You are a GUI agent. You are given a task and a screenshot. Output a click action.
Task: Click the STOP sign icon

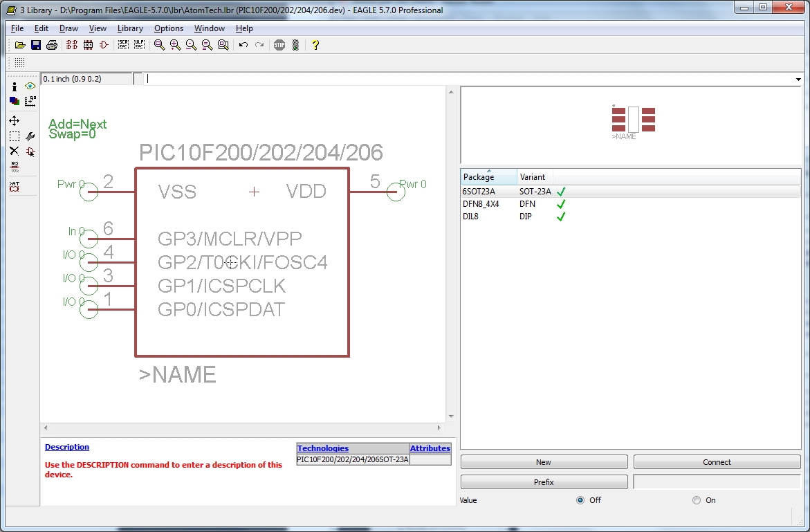point(279,45)
